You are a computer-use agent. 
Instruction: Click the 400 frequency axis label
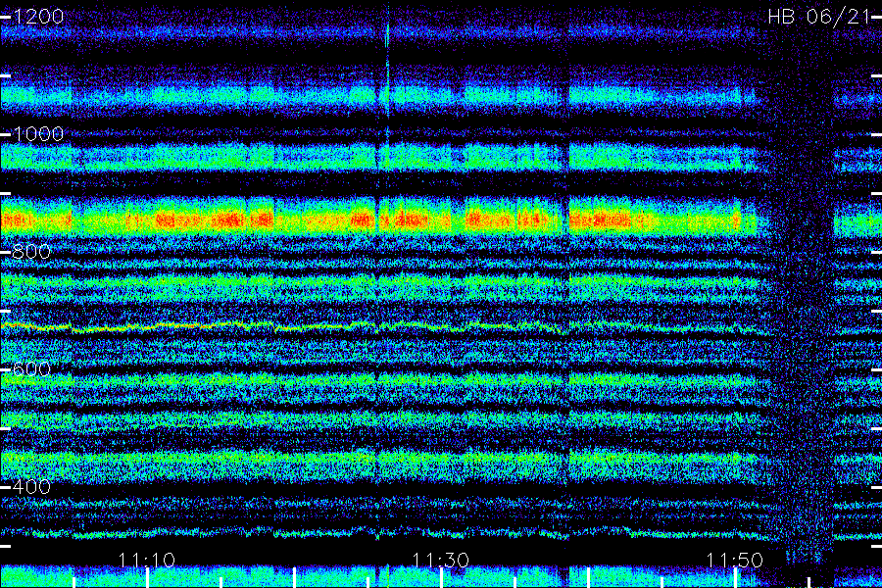coord(31,487)
